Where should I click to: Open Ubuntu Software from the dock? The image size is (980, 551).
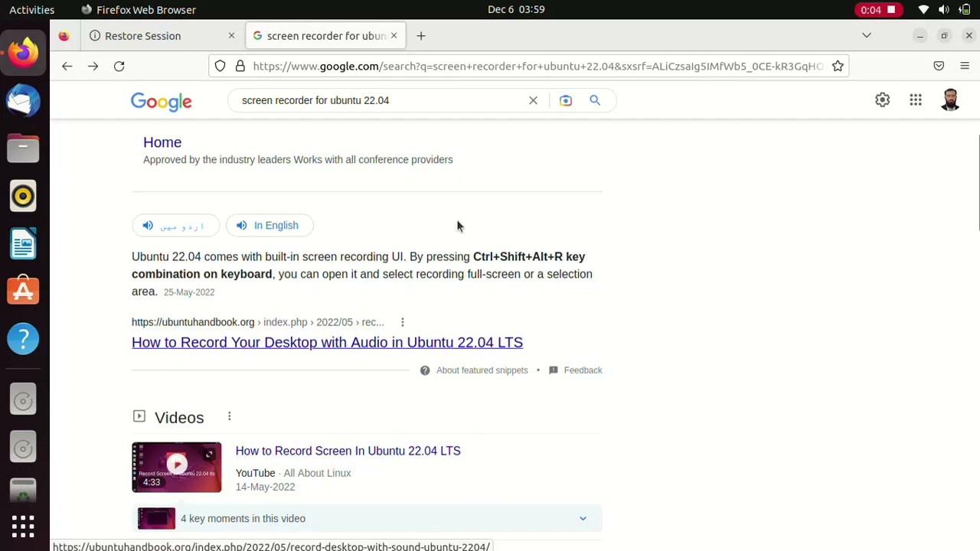pyautogui.click(x=23, y=292)
